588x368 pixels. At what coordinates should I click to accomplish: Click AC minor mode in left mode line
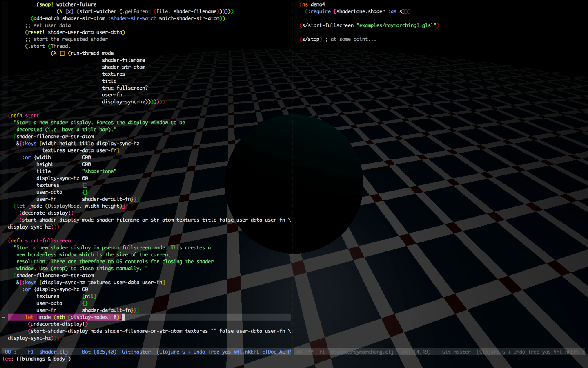click(x=282, y=352)
